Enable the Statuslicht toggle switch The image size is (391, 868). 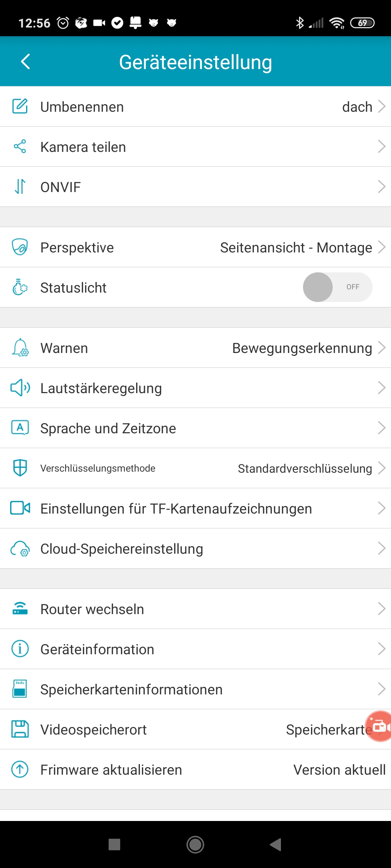coord(337,287)
